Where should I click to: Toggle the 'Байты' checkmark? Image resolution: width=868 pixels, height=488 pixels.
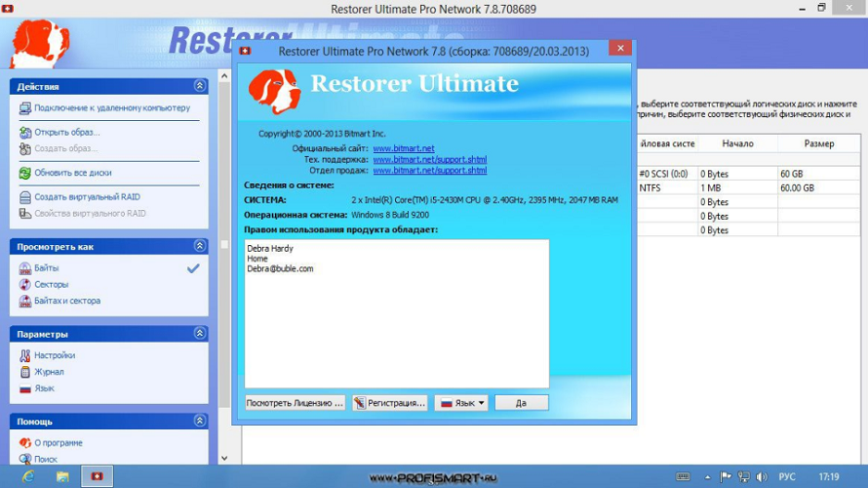point(193,268)
